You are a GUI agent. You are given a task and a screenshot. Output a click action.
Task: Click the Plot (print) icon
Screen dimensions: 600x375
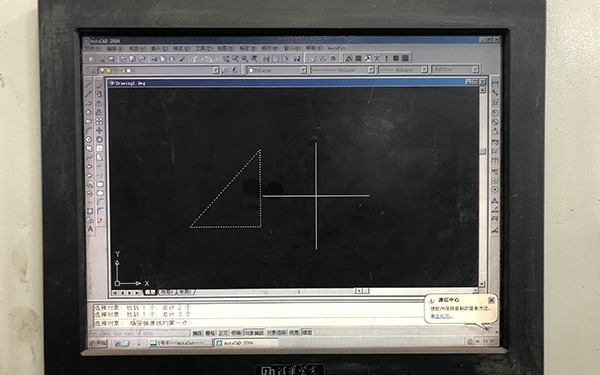[x=122, y=59]
